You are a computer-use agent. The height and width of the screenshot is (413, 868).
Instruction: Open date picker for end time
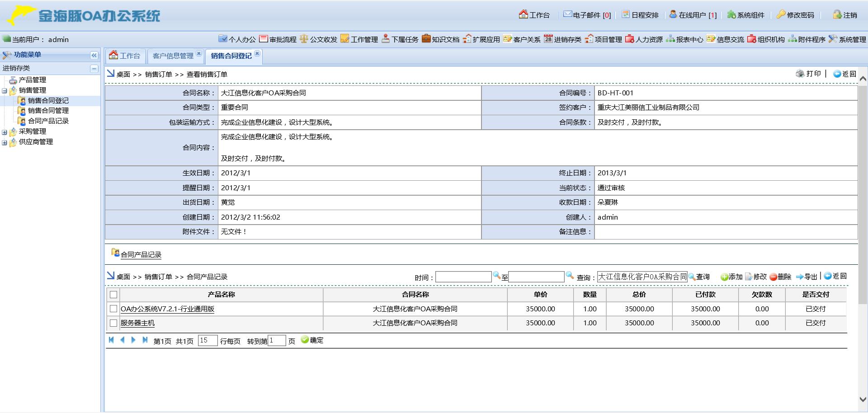click(x=570, y=275)
